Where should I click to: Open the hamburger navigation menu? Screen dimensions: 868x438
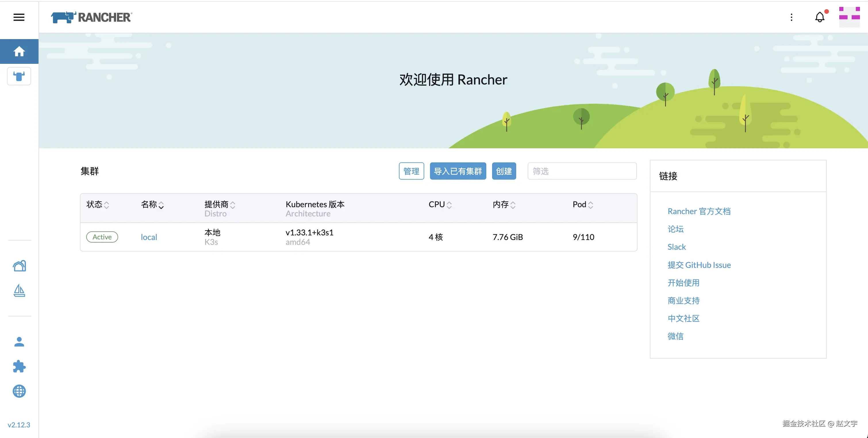point(18,17)
